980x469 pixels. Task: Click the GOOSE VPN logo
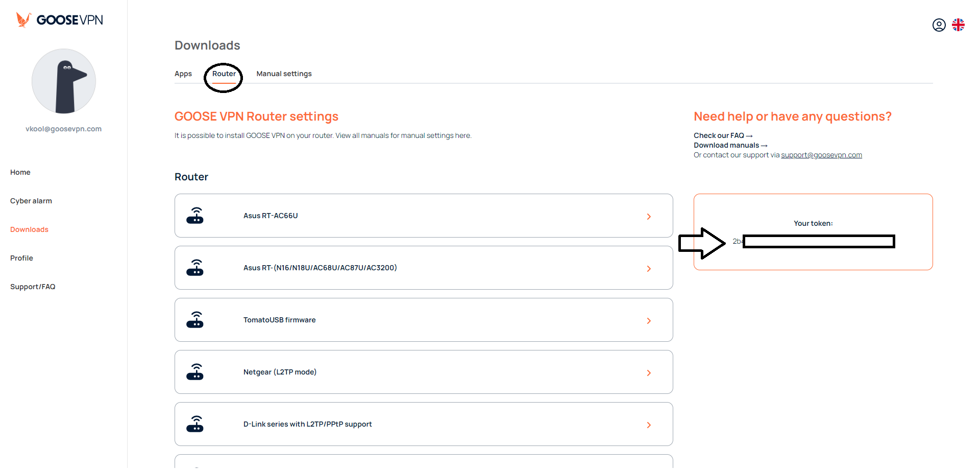59,20
